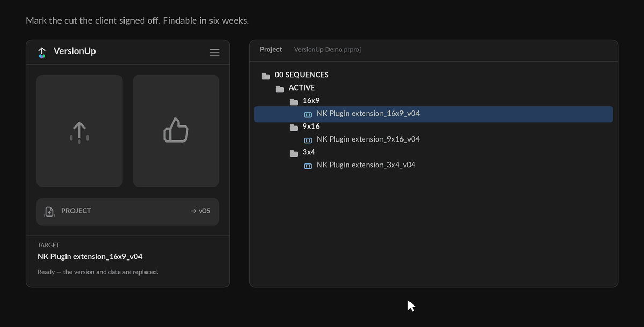Click the 3x4_v04 sequence icon

pos(308,166)
